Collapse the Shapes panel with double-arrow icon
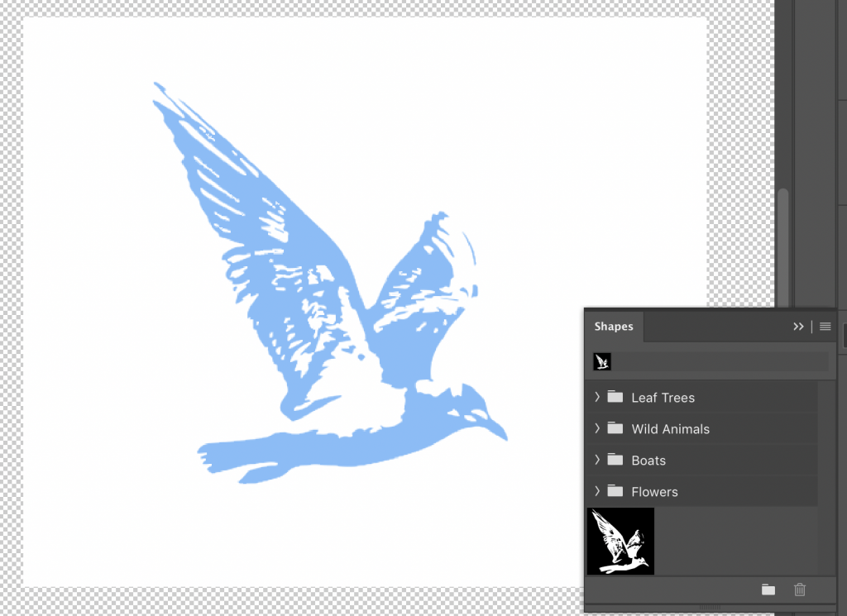Viewport: 847px width, 616px height. click(798, 326)
